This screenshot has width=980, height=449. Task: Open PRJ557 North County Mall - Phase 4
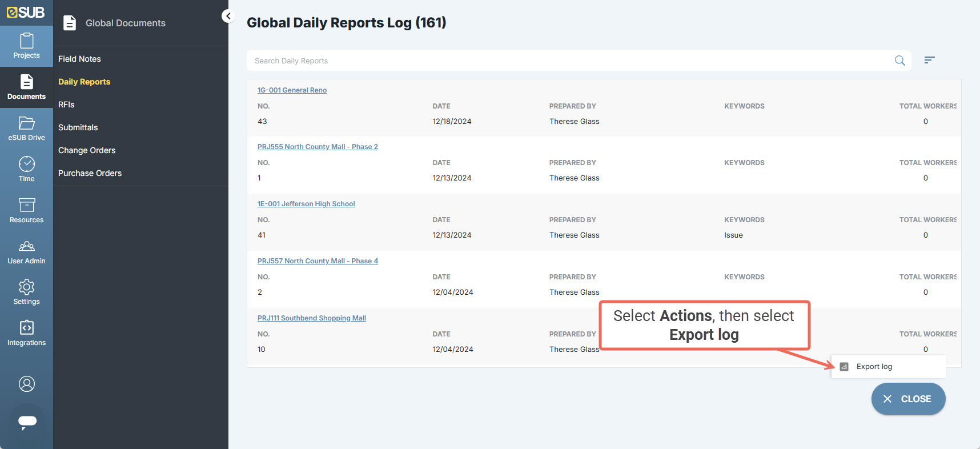point(318,261)
